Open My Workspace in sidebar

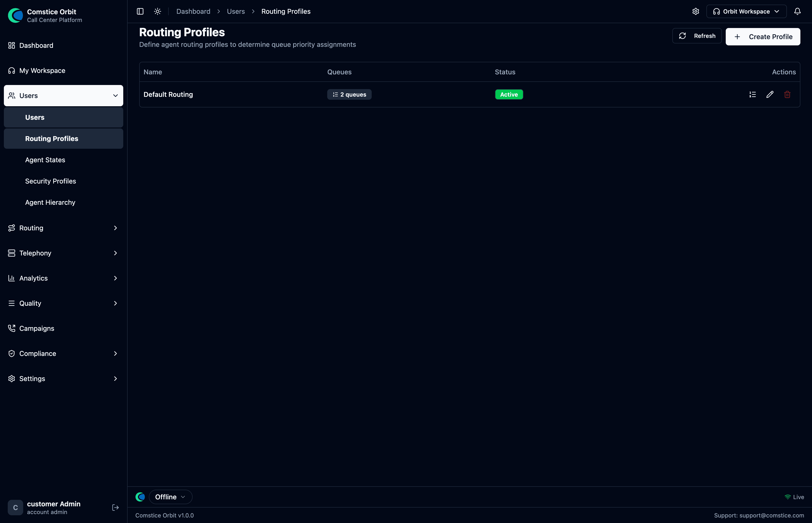[64, 71]
